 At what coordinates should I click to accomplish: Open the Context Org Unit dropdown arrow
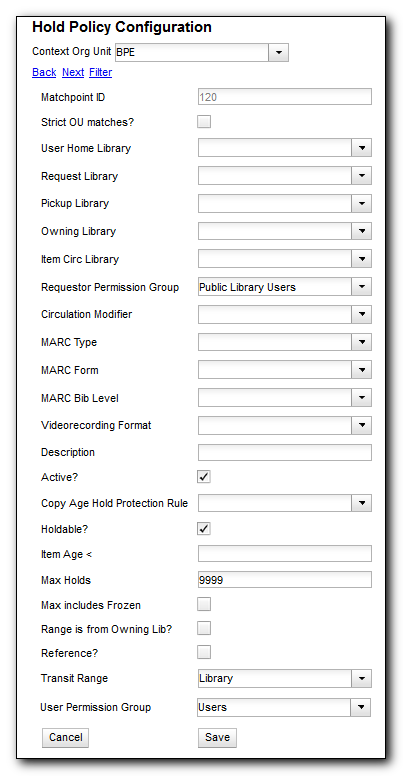279,52
